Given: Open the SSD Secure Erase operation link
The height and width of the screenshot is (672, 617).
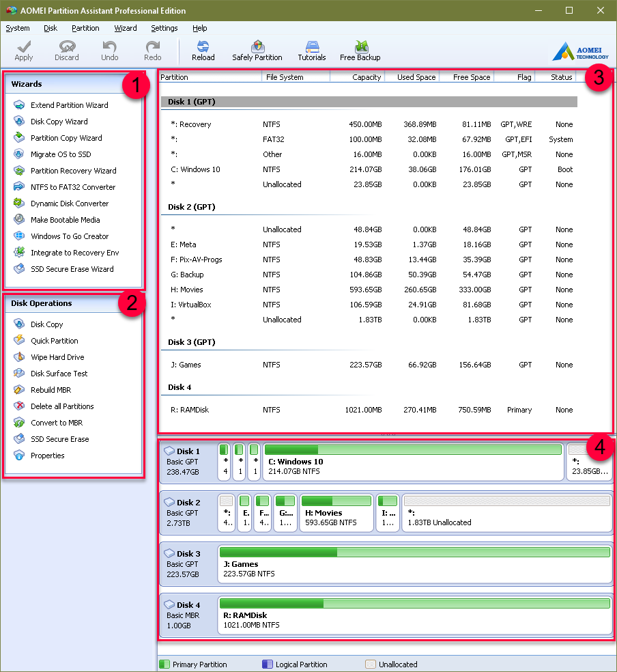Looking at the screenshot, I should [x=60, y=439].
